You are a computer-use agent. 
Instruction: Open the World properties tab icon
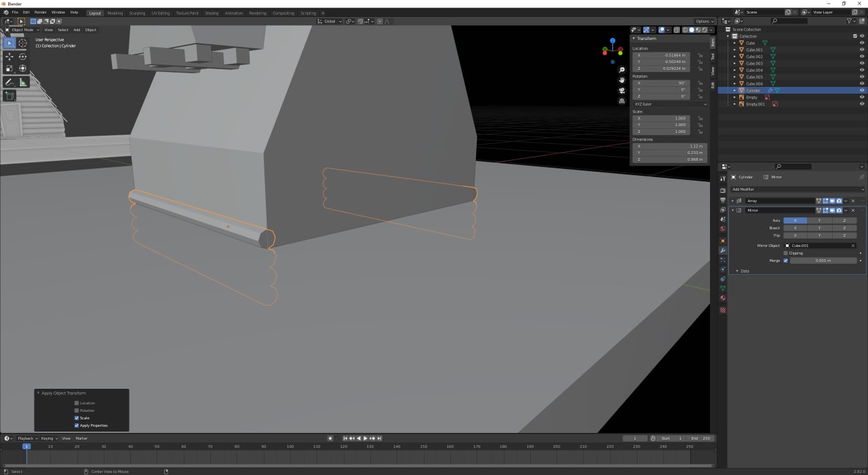(x=723, y=229)
